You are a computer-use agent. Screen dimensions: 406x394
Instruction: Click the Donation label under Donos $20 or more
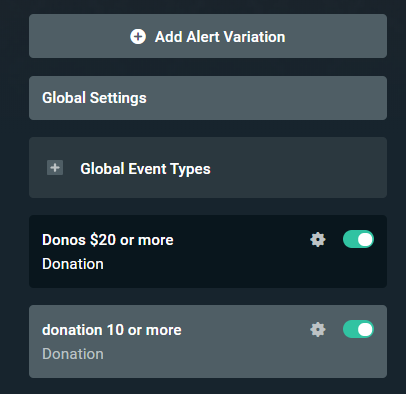click(73, 264)
